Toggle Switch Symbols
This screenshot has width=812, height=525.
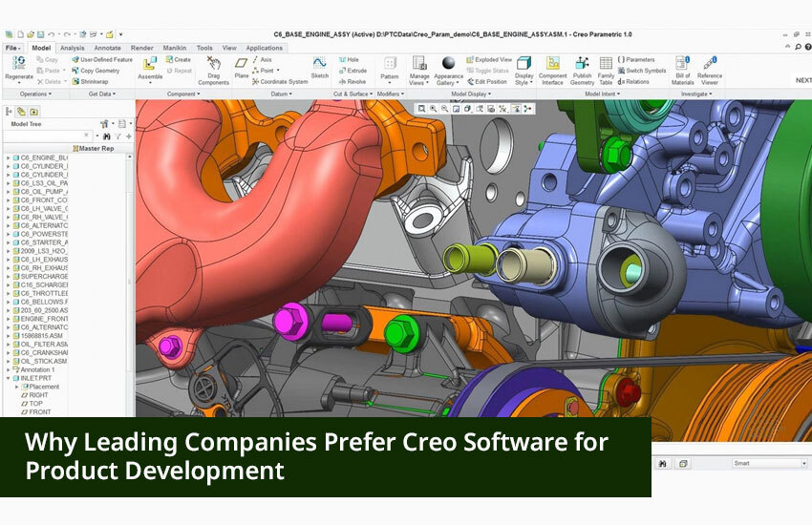[x=642, y=71]
